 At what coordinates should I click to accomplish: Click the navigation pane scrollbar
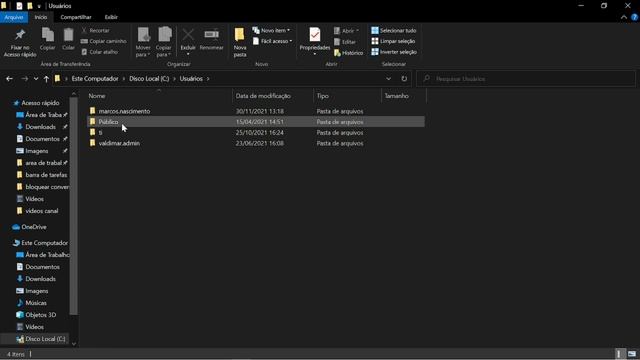[x=74, y=206]
